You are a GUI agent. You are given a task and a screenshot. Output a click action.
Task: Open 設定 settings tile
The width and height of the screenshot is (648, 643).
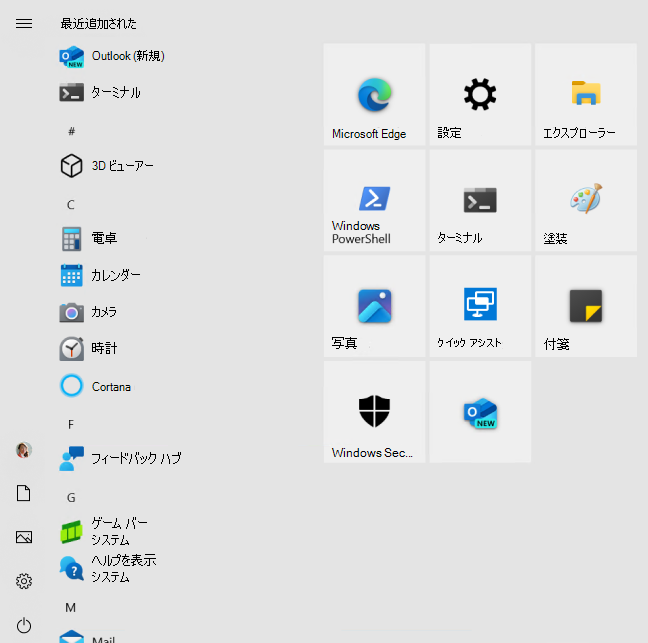tap(480, 95)
